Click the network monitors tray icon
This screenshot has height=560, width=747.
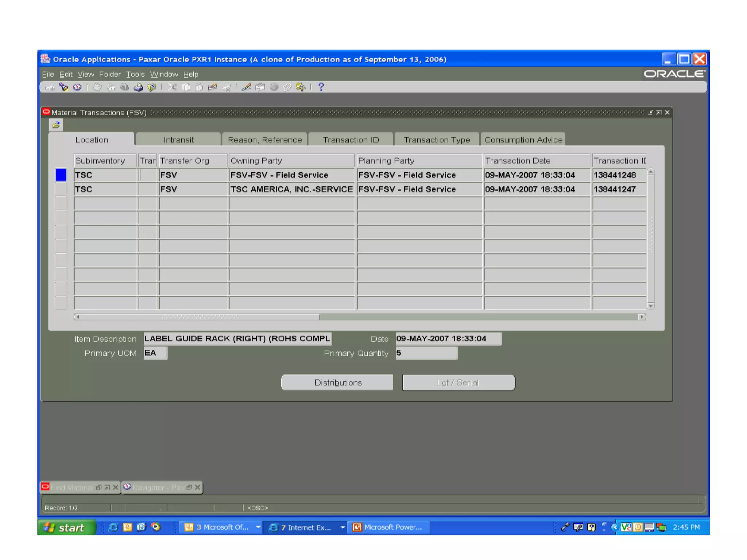point(661,527)
